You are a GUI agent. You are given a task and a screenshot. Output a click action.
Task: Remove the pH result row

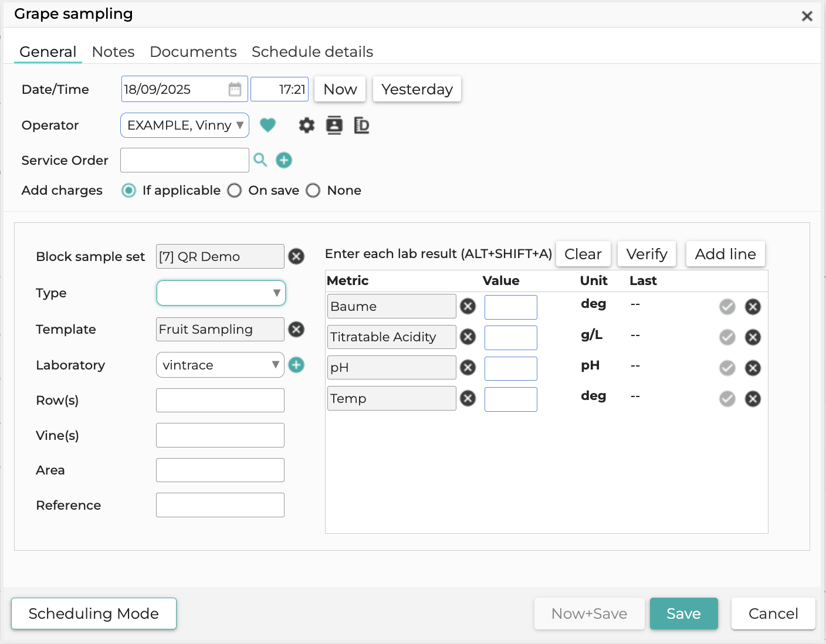click(x=753, y=368)
